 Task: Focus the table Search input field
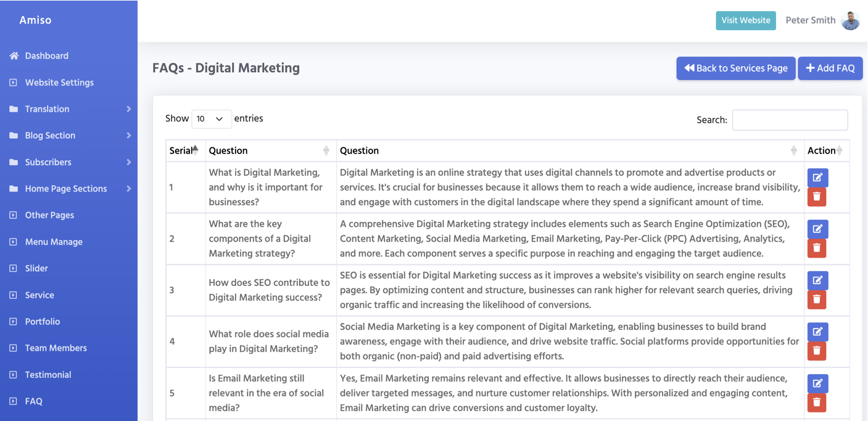coord(790,120)
